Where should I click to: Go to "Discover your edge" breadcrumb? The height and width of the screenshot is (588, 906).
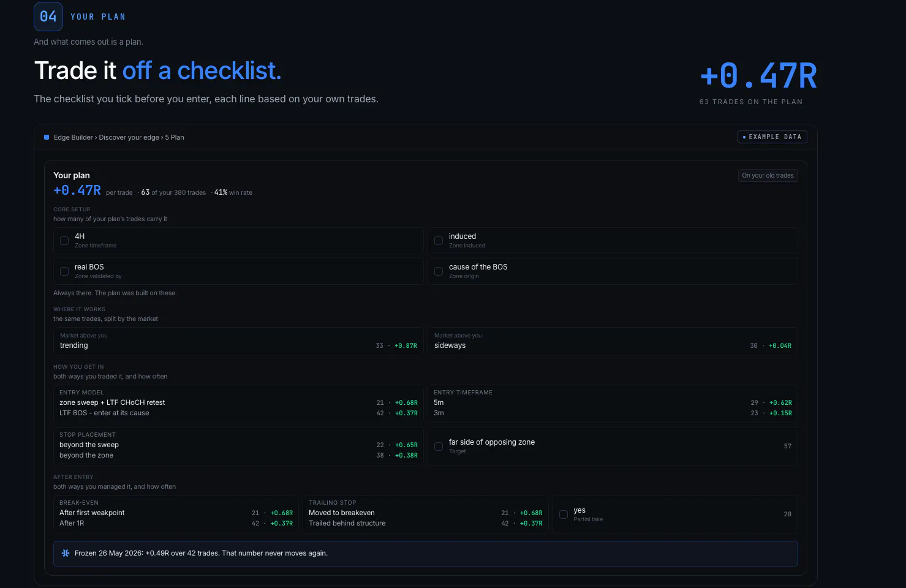click(129, 137)
